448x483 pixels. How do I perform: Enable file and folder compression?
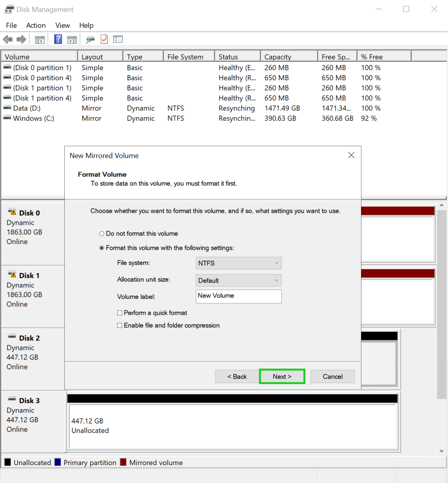pyautogui.click(x=120, y=325)
